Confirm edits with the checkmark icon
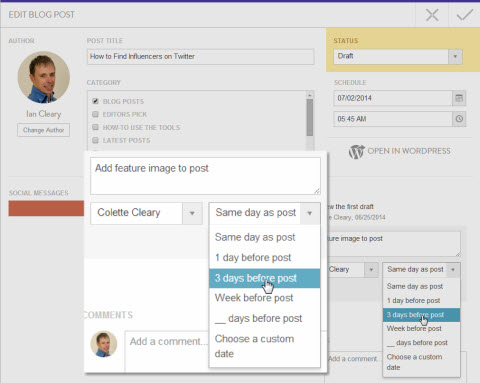480x383 pixels. pos(465,15)
